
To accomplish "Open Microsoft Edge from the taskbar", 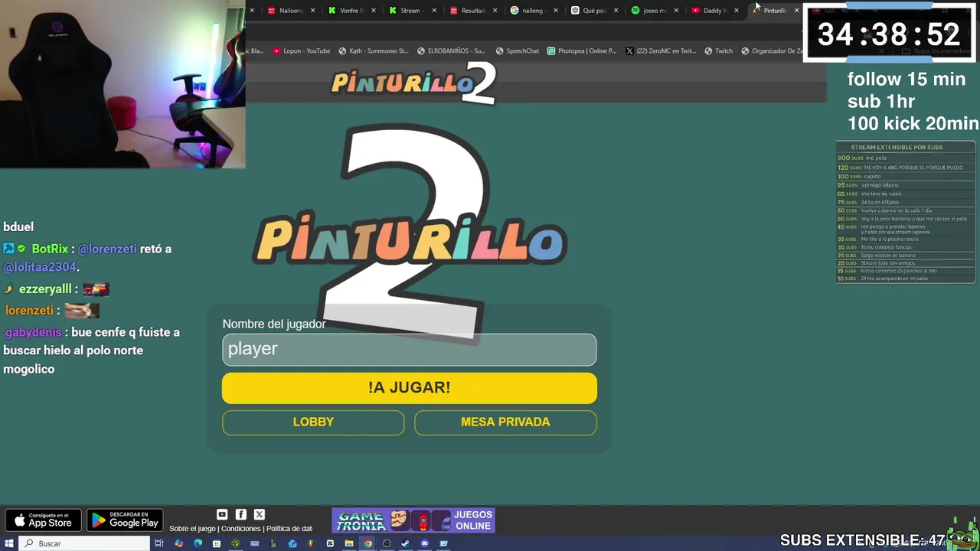I will click(198, 543).
